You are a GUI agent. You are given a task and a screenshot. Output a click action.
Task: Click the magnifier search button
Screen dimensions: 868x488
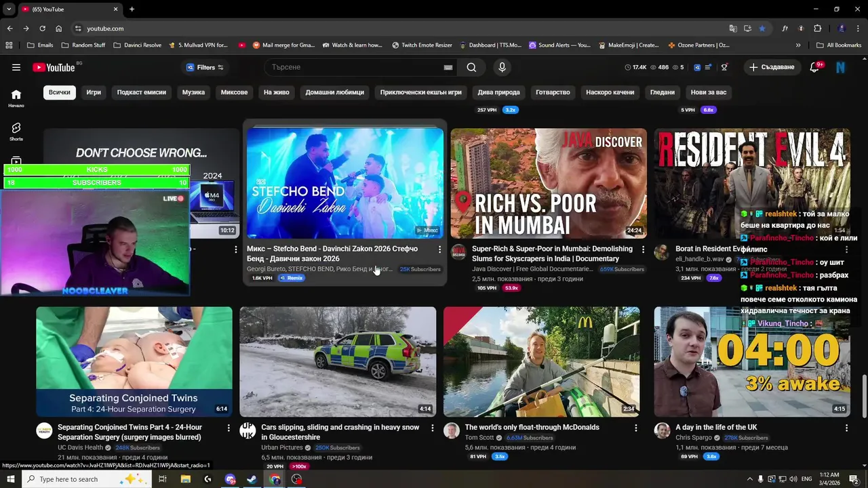(471, 67)
